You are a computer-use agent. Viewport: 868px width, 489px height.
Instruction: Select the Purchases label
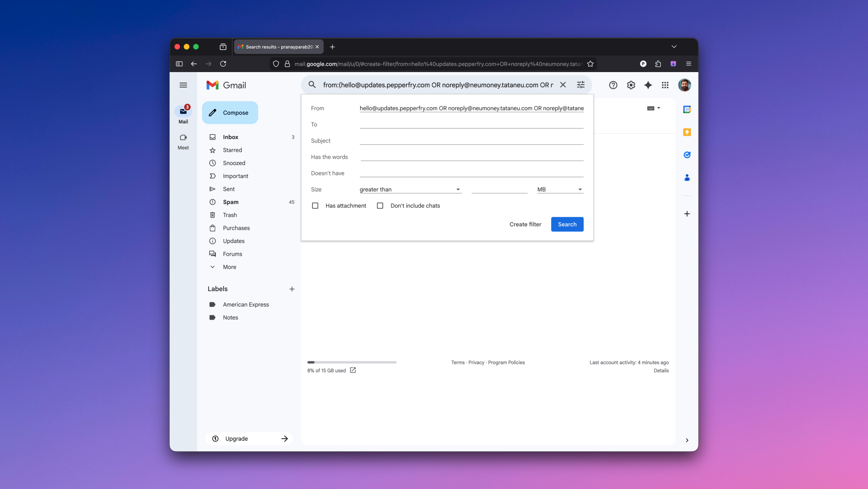(x=236, y=228)
